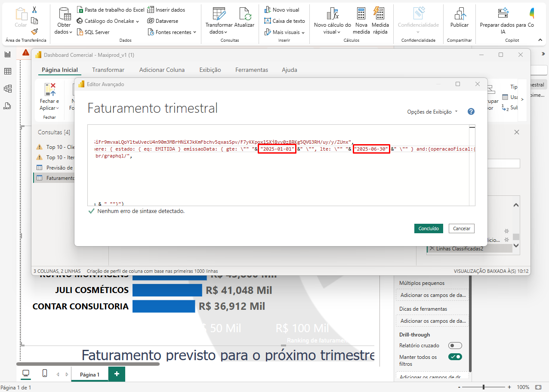The width and height of the screenshot is (549, 392).
Task: Open the Adicionar Coluna tab
Action: tap(162, 70)
